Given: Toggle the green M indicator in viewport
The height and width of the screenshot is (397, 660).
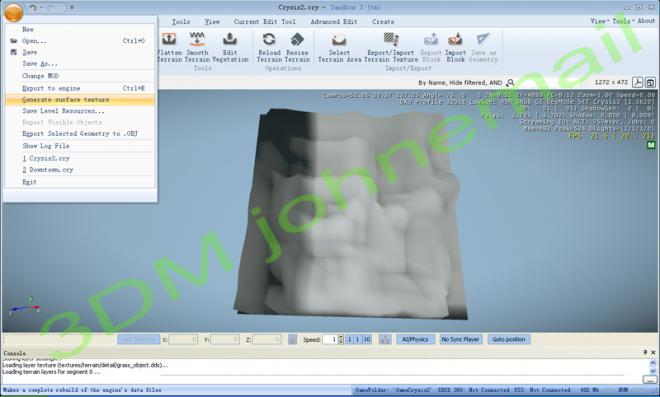Looking at the screenshot, I should 651,145.
